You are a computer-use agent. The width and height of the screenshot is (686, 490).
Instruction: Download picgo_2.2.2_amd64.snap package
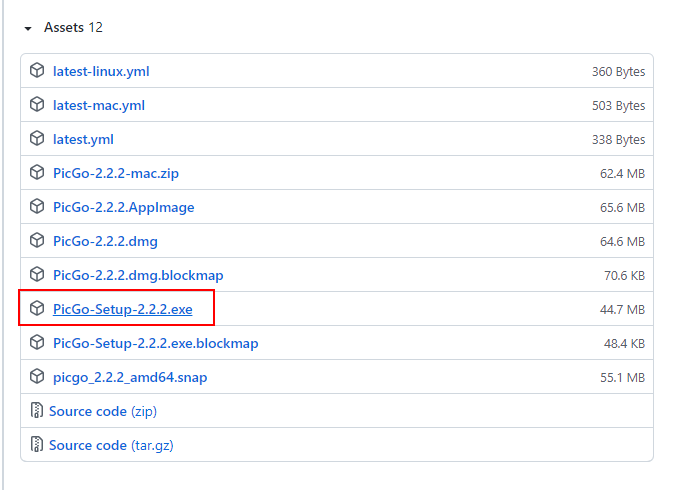[130, 377]
